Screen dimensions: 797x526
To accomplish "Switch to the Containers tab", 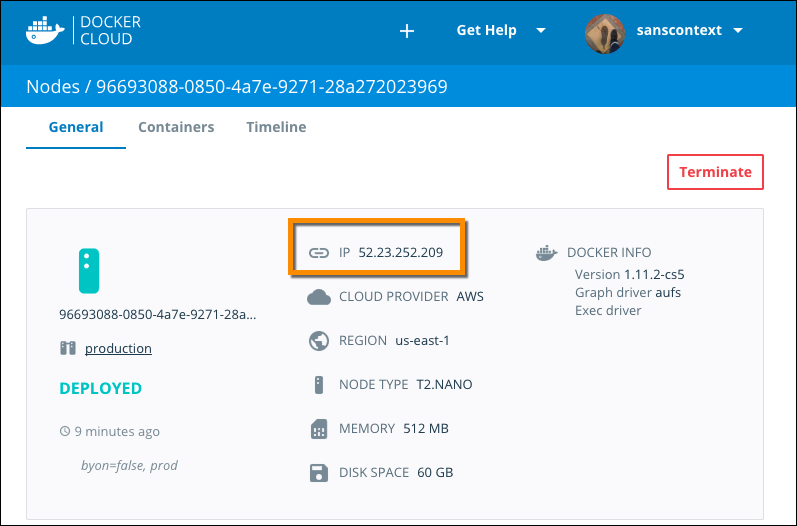I will coord(176,127).
